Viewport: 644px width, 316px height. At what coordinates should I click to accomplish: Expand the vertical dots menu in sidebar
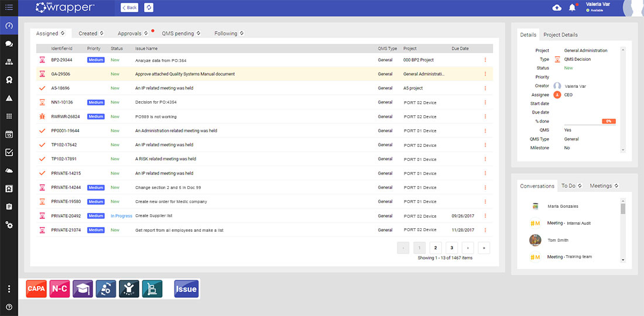[x=9, y=289]
